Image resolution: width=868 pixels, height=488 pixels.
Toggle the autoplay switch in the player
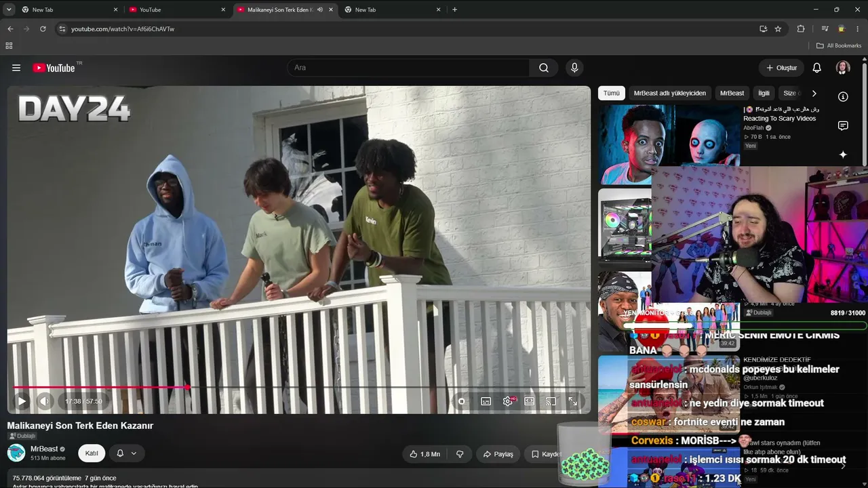462,401
